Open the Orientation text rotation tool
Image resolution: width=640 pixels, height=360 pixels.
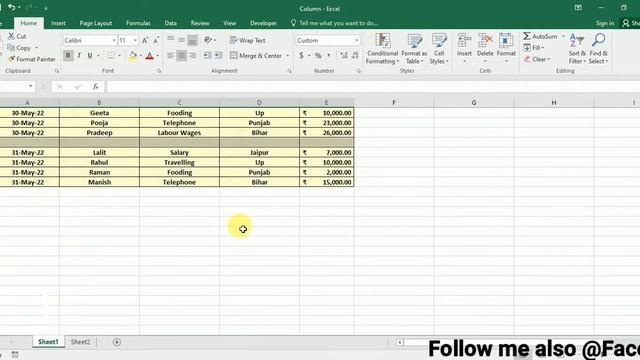(x=208, y=40)
